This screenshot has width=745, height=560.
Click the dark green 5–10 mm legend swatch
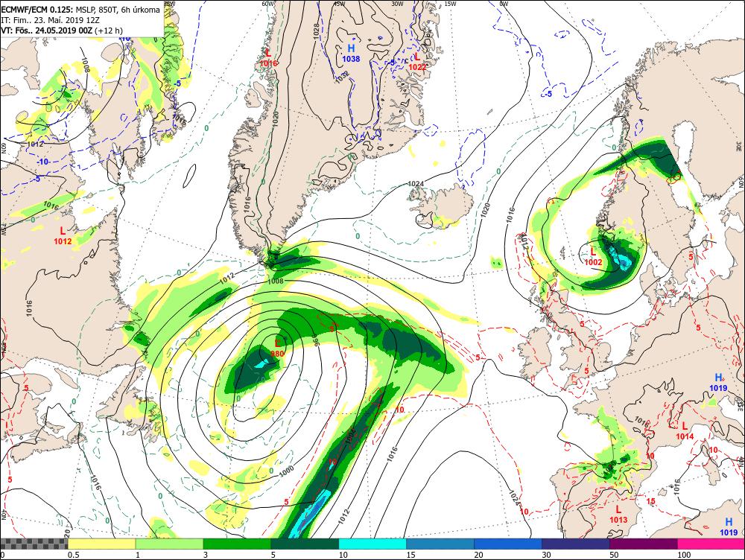click(305, 544)
